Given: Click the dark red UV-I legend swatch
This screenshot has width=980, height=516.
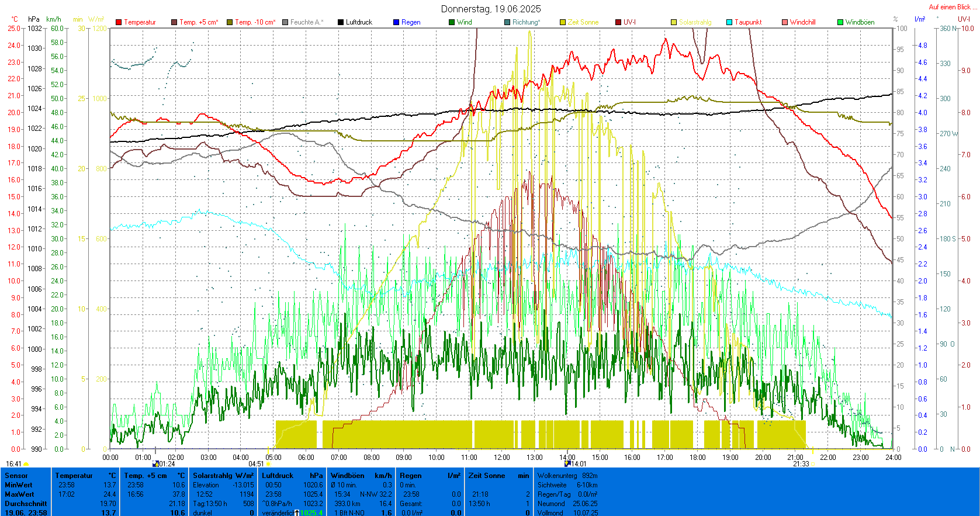Looking at the screenshot, I should (618, 22).
